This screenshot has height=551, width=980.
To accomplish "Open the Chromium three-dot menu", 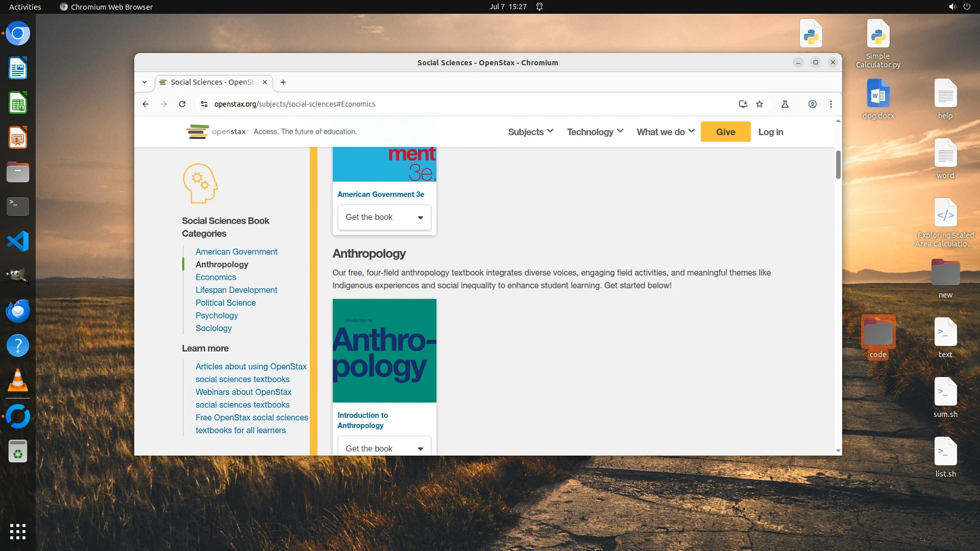I will [x=831, y=104].
